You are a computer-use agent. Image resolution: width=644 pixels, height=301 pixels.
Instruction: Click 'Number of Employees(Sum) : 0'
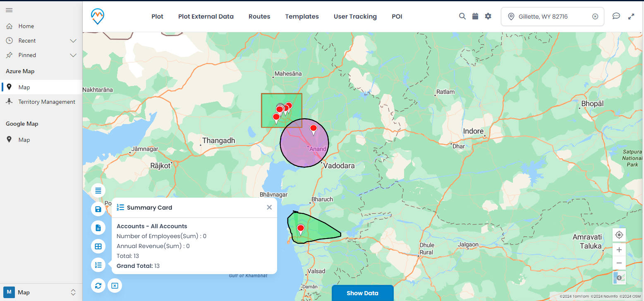point(161,236)
